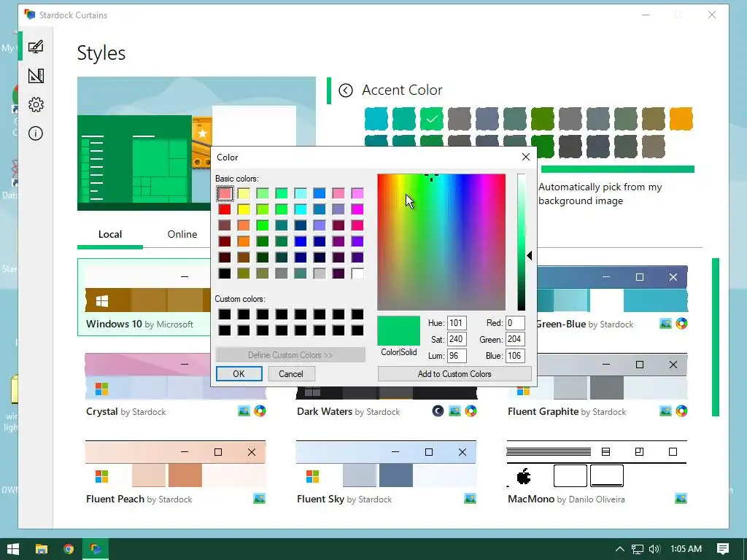Select the black basic color swatch
The width and height of the screenshot is (747, 560).
tap(225, 273)
